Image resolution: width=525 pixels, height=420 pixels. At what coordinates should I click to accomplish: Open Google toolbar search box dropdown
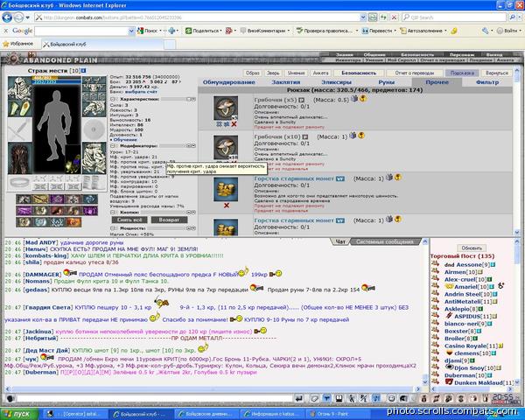[131, 31]
